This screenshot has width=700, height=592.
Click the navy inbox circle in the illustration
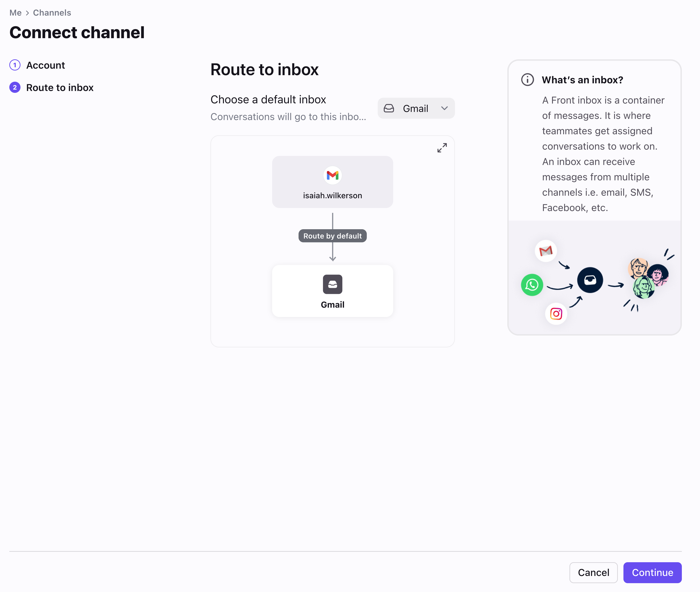(x=590, y=280)
